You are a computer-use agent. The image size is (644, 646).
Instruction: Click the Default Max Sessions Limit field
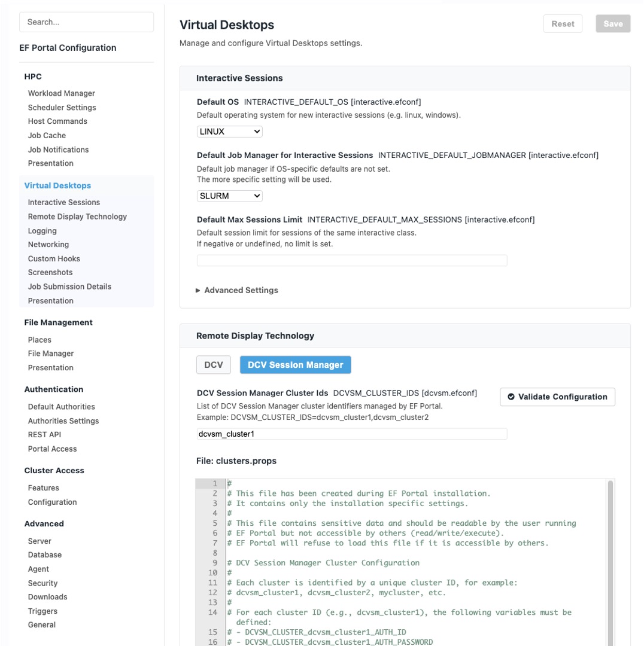pos(351,260)
